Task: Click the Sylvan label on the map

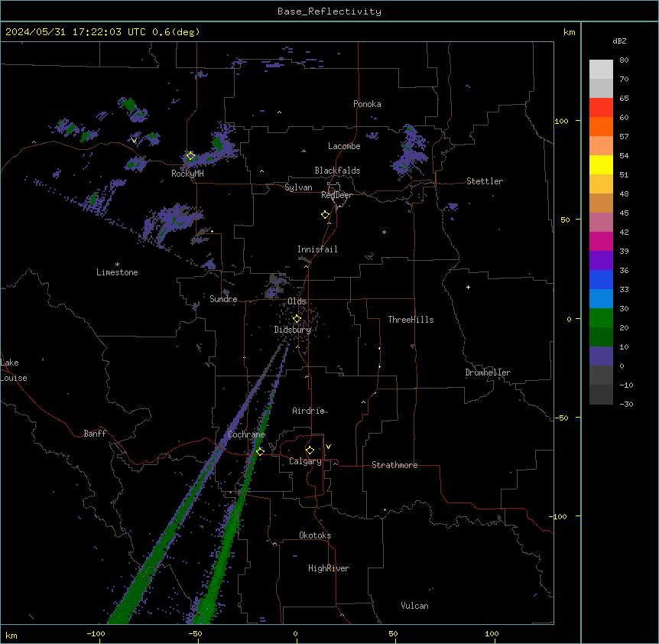Action: [298, 187]
